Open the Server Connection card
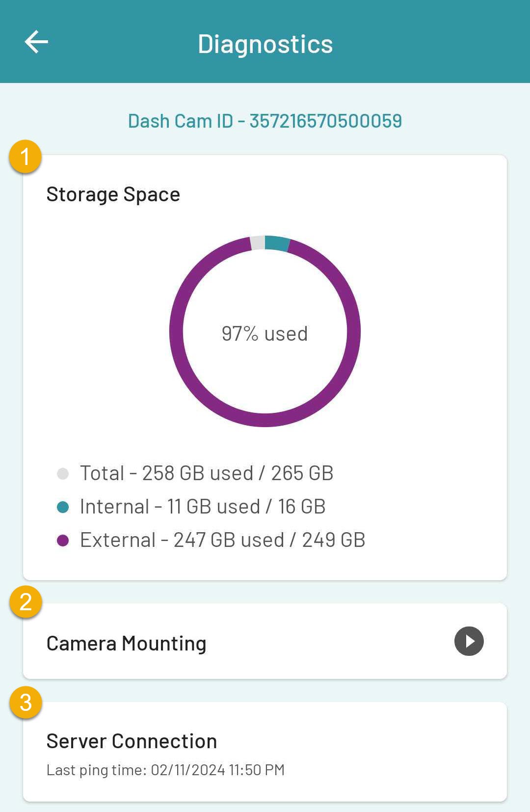The image size is (530, 812). [265, 752]
